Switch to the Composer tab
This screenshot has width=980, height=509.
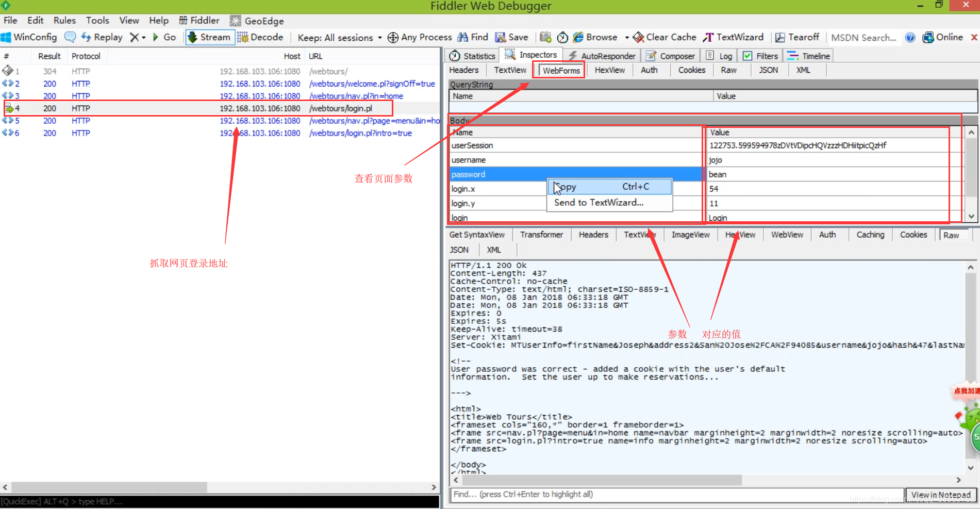pos(670,56)
